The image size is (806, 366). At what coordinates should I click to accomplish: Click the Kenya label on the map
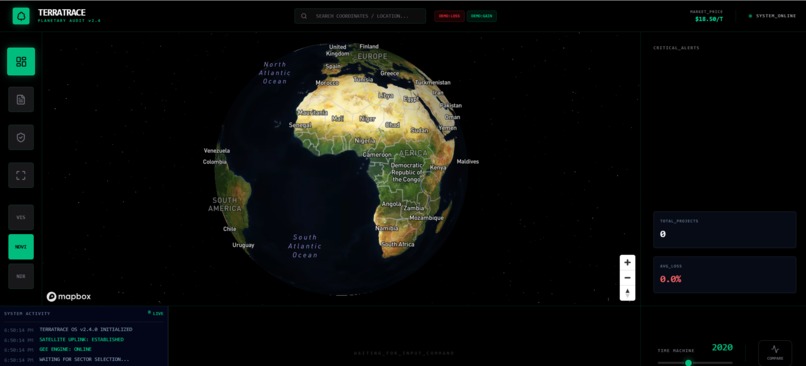point(438,168)
